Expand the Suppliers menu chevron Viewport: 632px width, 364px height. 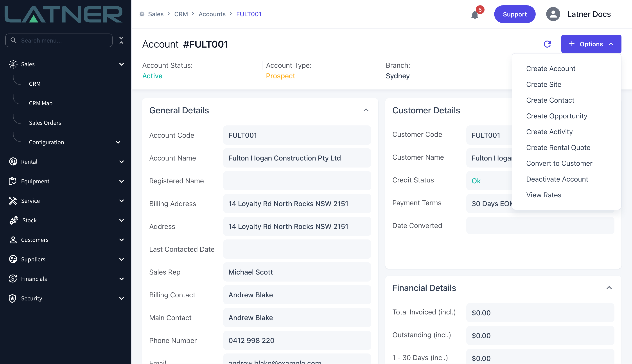(x=122, y=259)
